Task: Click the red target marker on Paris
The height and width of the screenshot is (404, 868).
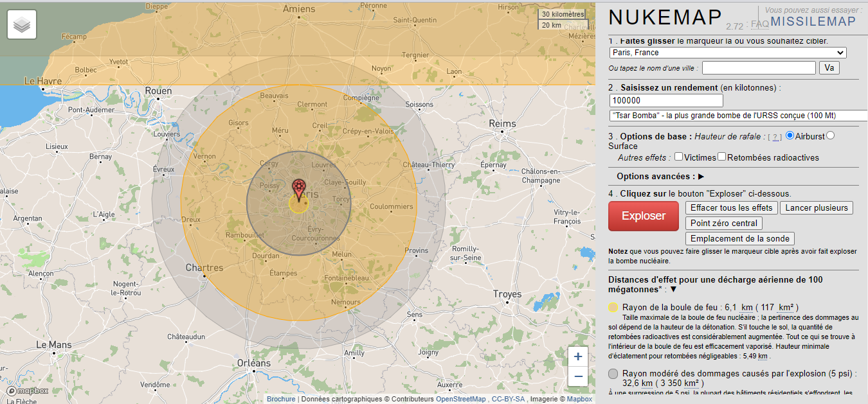Action: [298, 191]
